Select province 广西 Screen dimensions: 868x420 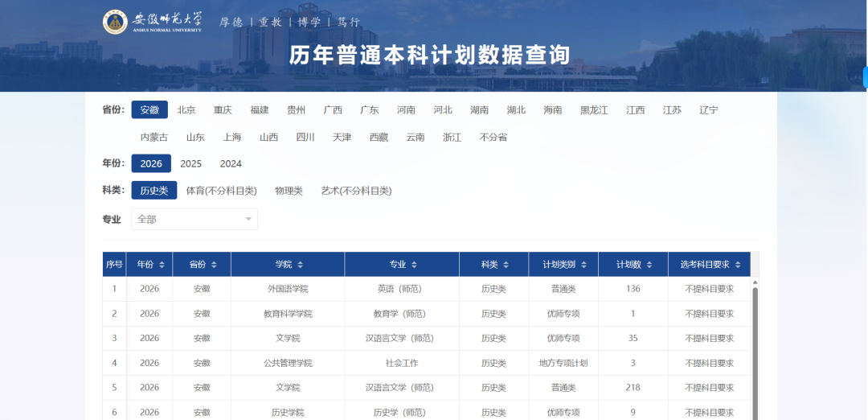333,109
